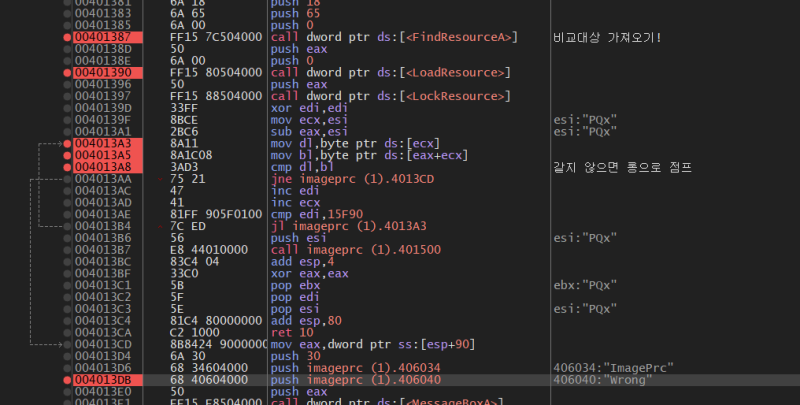Click the comment '406034:"ImagePrc"'
Viewport: 800px width, 405px height.
614,368
